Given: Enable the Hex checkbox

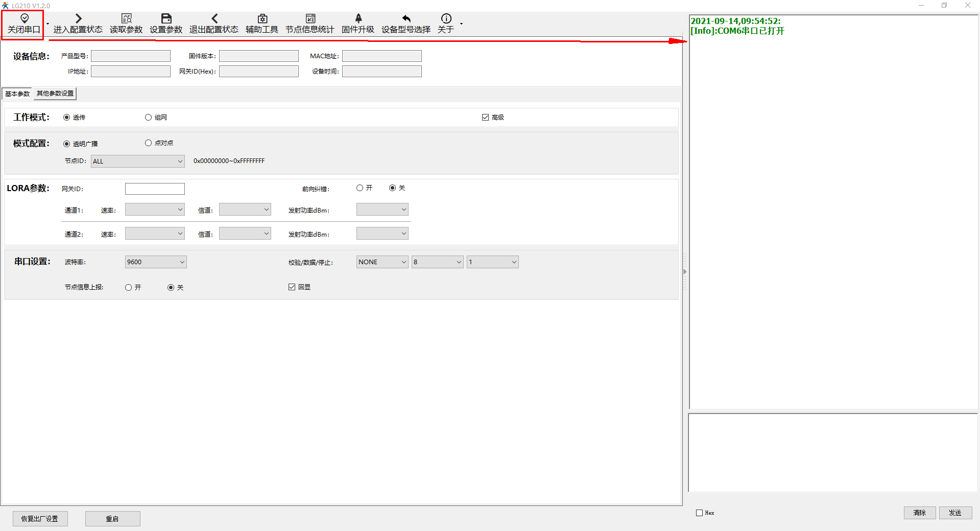Looking at the screenshot, I should click(700, 513).
